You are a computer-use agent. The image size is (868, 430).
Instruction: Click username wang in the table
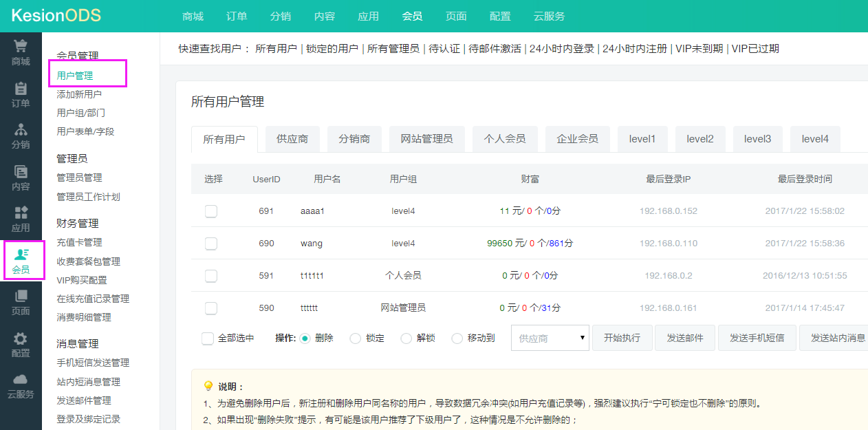(312, 244)
